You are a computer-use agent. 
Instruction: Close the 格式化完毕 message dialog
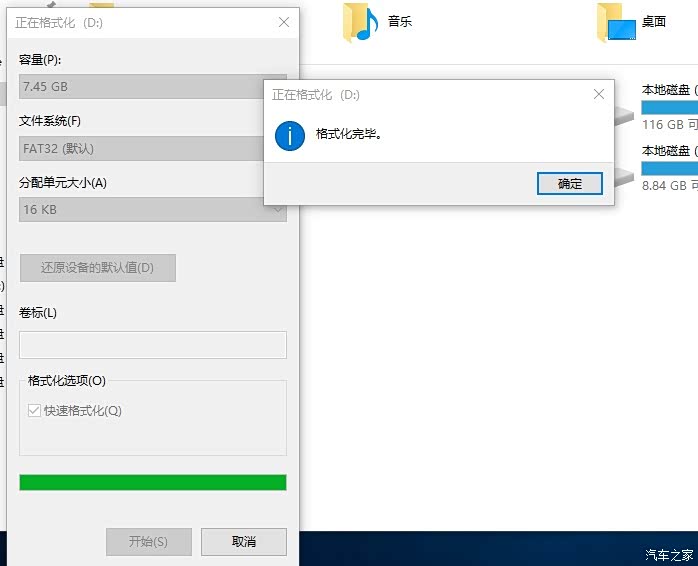click(x=599, y=94)
